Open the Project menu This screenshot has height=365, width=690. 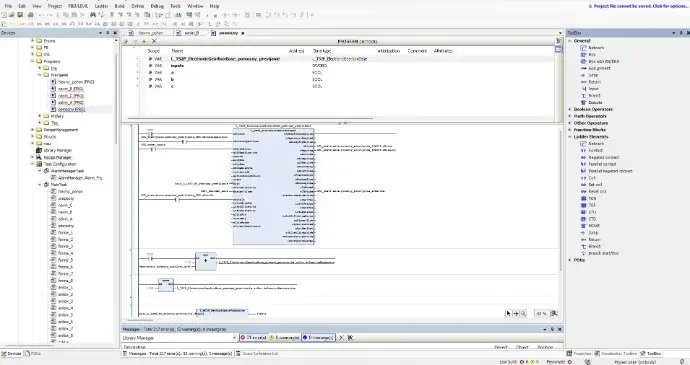click(x=55, y=6)
